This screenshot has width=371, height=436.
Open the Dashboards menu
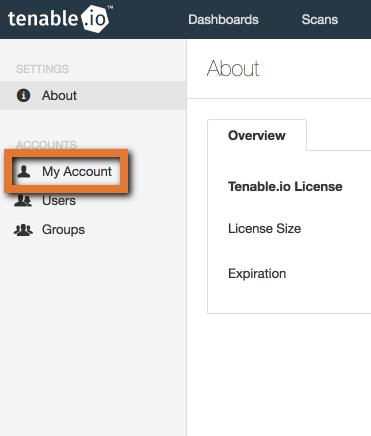point(223,19)
